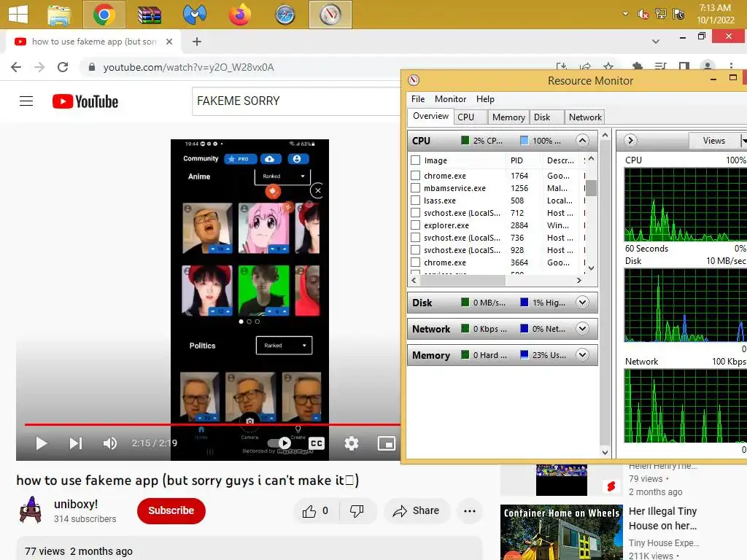747x560 pixels.
Task: Open Resource Monitor File menu
Action: click(418, 99)
